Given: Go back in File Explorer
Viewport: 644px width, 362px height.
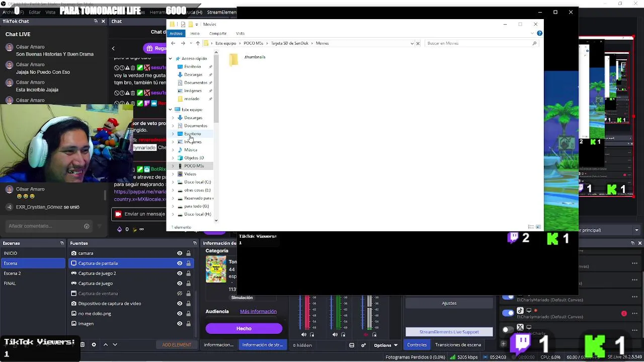Looking at the screenshot, I should pos(173,43).
